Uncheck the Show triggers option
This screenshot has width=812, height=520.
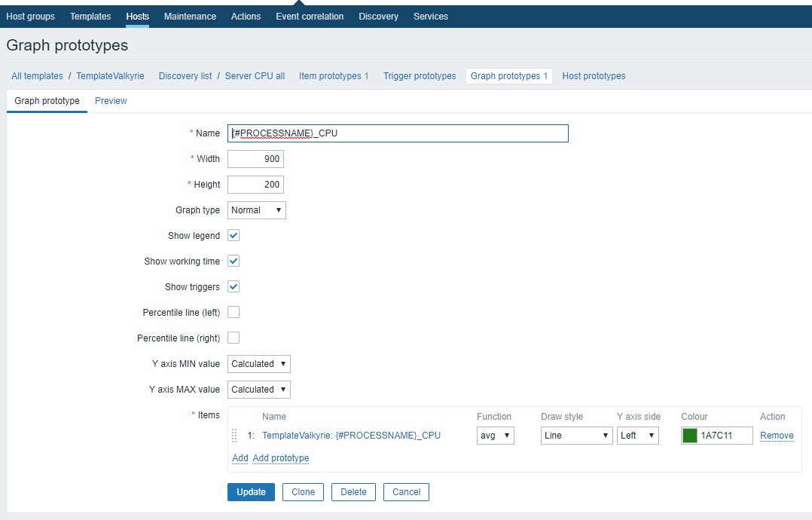coord(234,286)
